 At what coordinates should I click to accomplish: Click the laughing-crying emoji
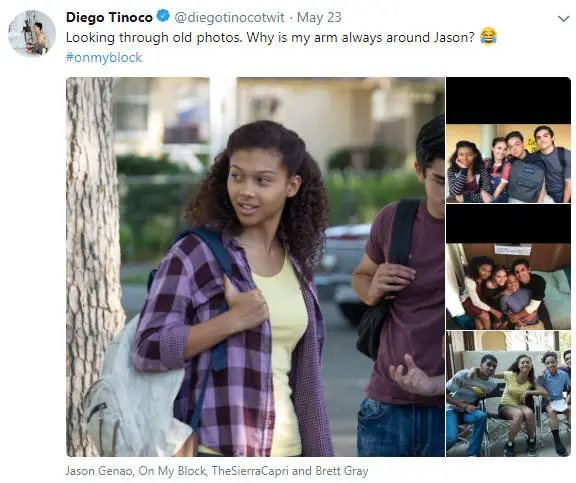(x=488, y=36)
